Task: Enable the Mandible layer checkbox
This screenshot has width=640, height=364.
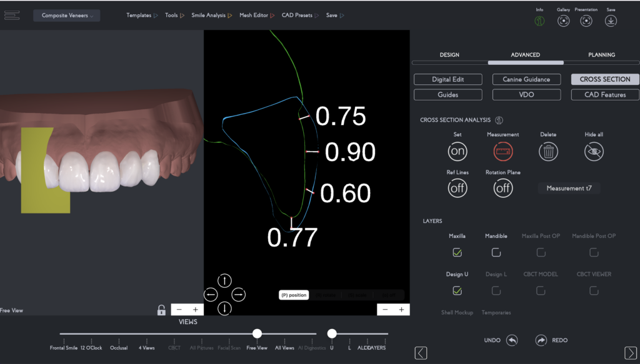Action: (x=496, y=252)
